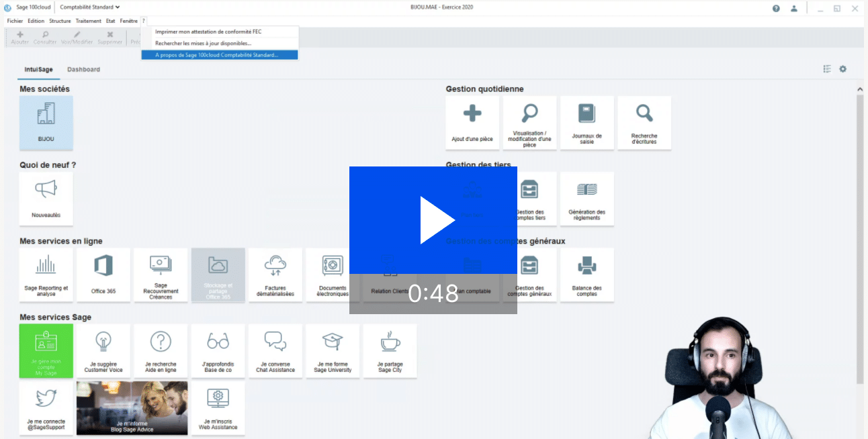868x439 pixels.
Task: Click the Mes services en ligne heading
Action: (x=61, y=241)
